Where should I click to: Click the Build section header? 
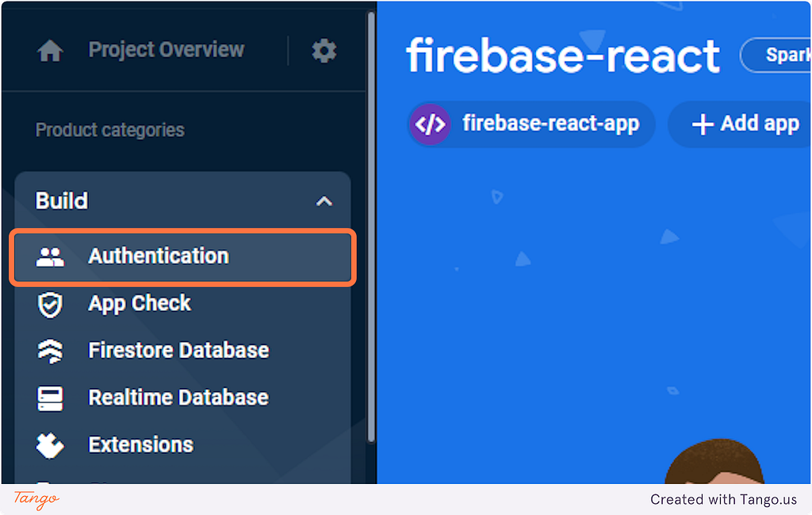(183, 201)
